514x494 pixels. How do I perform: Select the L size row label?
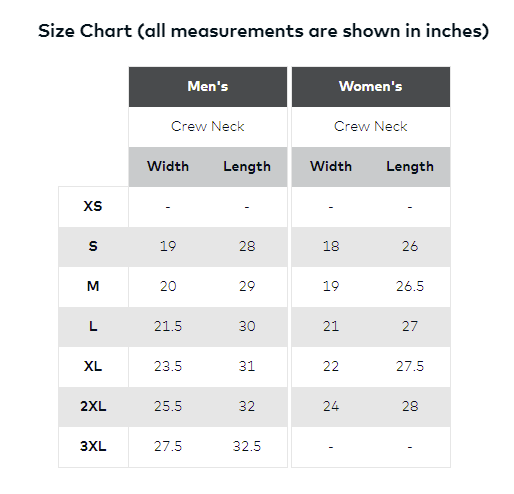[x=93, y=326]
